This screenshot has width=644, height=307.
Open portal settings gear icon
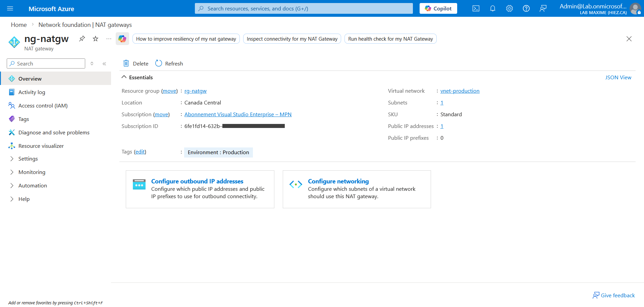point(509,8)
